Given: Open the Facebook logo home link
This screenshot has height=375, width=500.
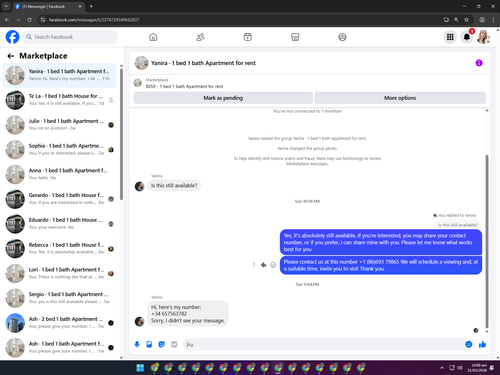Looking at the screenshot, I should [12, 37].
